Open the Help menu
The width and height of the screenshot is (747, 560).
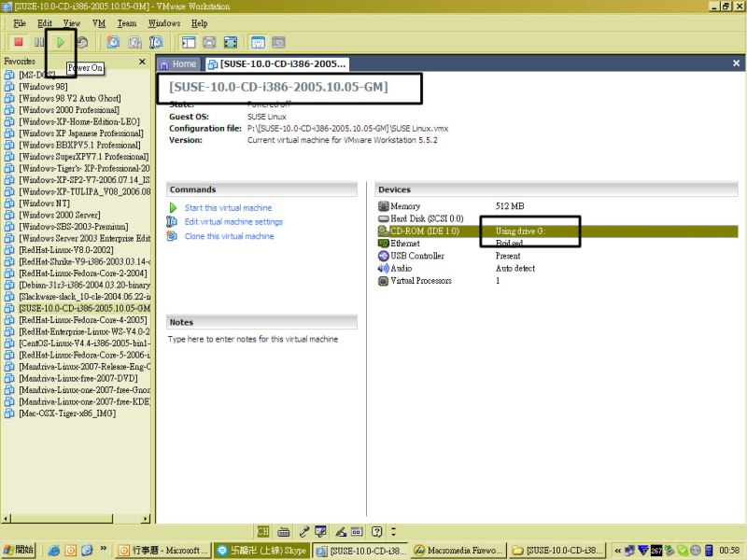199,22
